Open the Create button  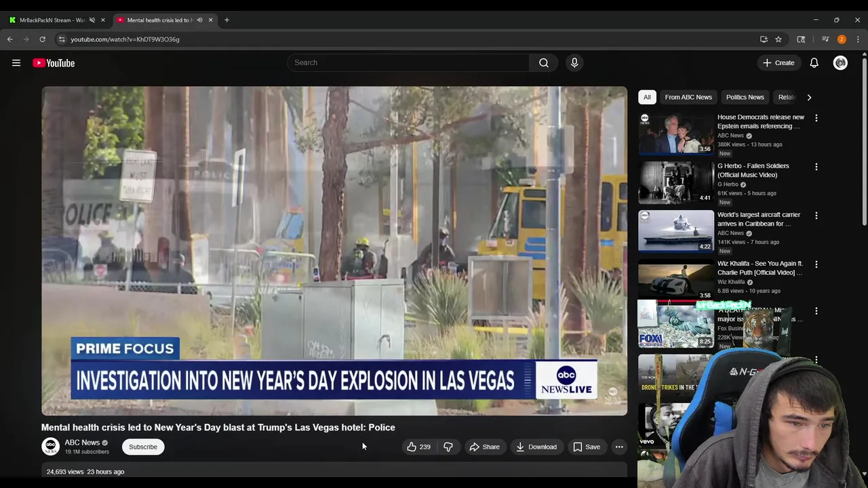coord(778,63)
